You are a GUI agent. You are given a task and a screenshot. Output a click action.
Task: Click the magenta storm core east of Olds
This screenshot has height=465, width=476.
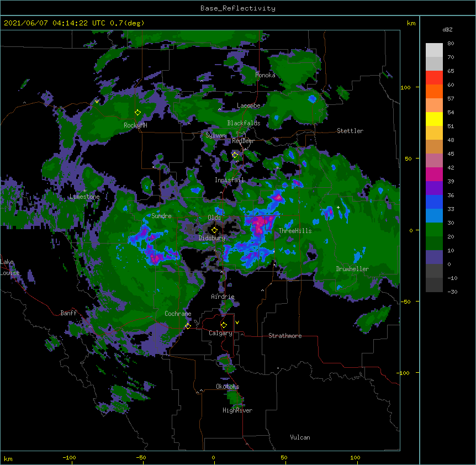pyautogui.click(x=261, y=224)
